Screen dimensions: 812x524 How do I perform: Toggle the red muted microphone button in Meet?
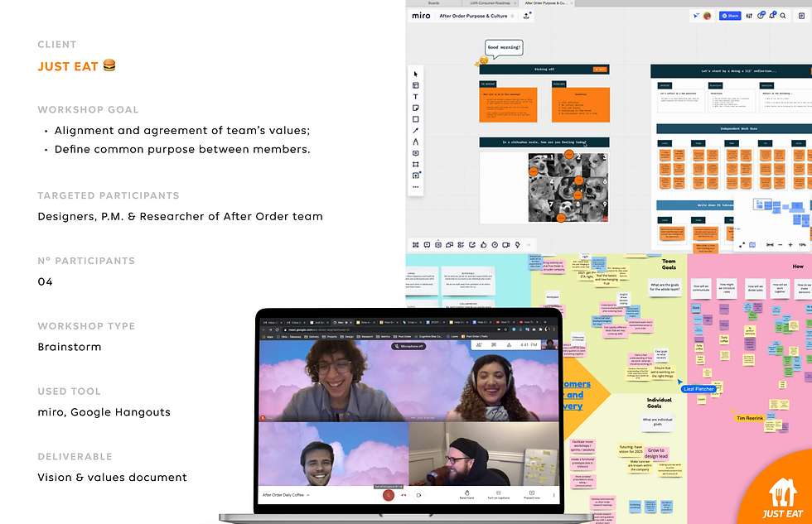[388, 495]
